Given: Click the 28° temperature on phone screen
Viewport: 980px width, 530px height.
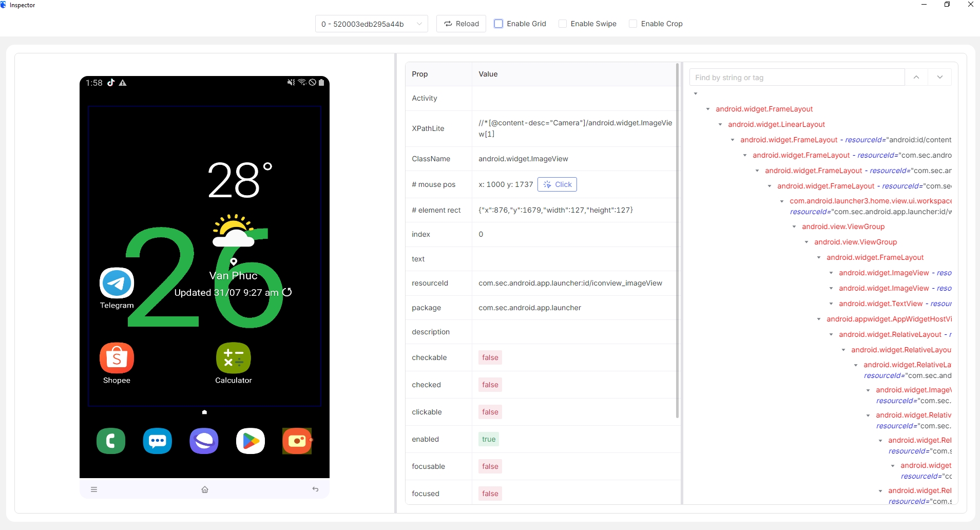Looking at the screenshot, I should coord(240,180).
